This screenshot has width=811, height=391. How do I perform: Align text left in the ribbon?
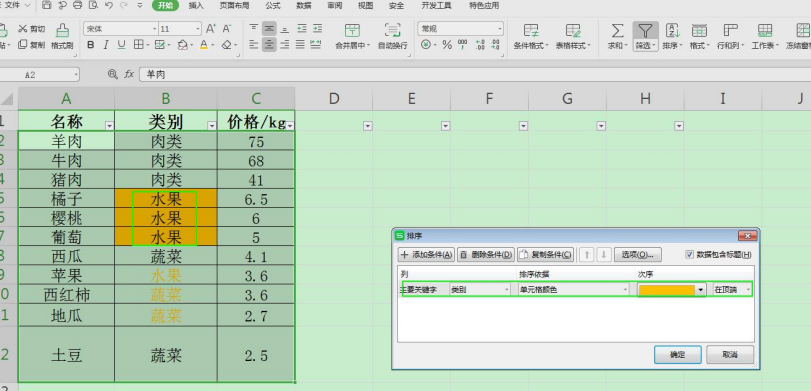(253, 45)
